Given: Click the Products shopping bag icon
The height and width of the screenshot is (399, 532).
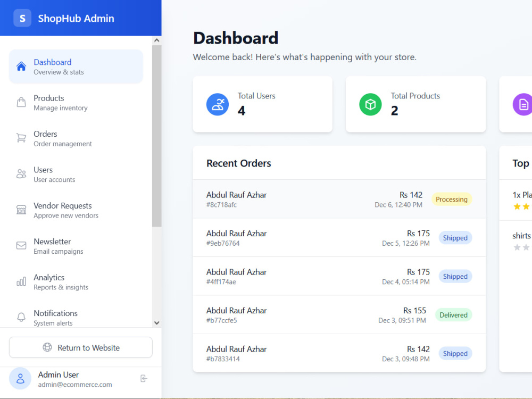Looking at the screenshot, I should pyautogui.click(x=21, y=102).
